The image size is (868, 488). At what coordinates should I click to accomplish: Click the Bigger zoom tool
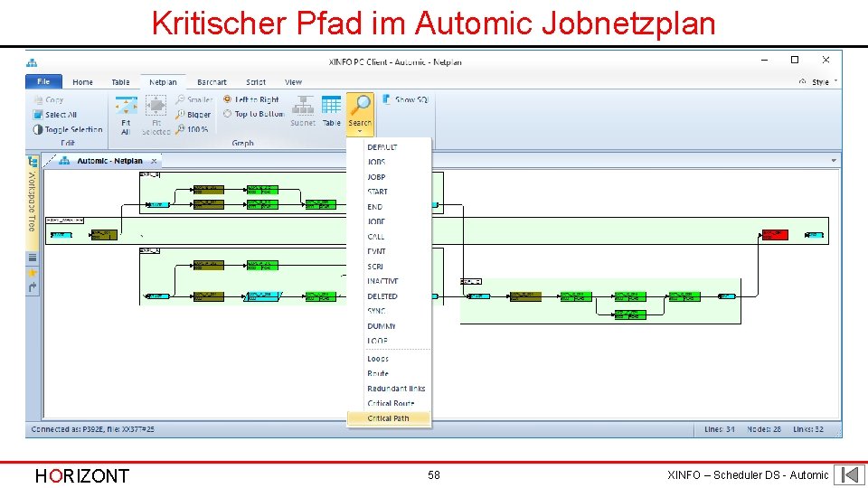[x=193, y=115]
